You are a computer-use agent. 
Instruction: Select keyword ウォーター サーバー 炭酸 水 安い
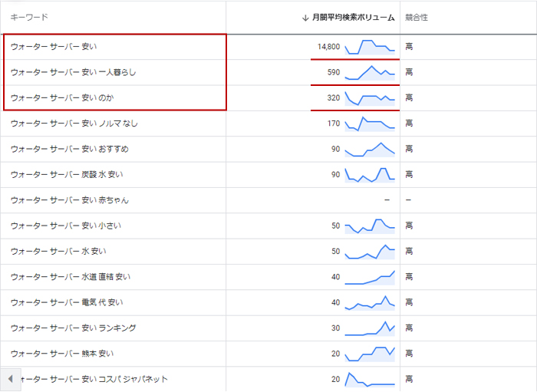(67, 175)
